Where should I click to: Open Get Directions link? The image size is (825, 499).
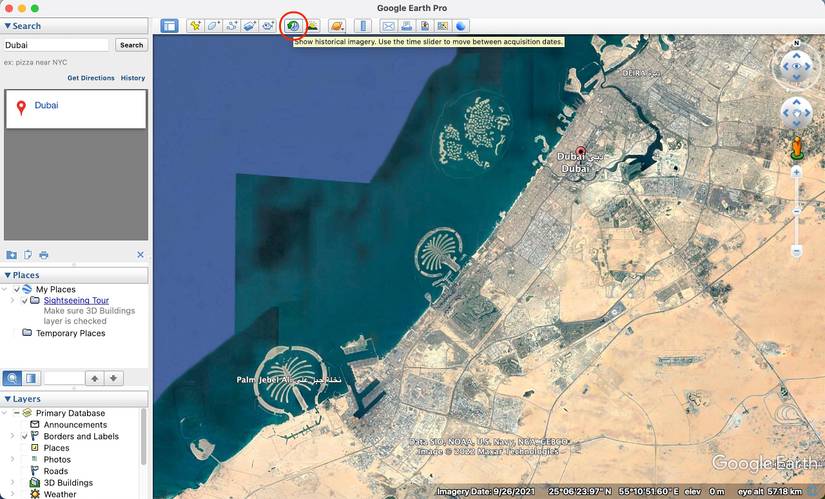tap(90, 78)
